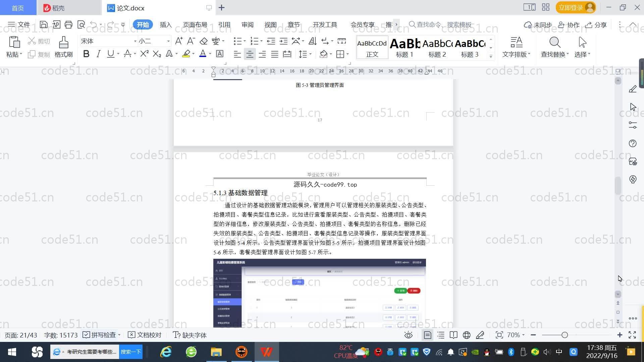Click the print icon in quick toolbar
Screen dimensions: 644x362
(x=68, y=24)
